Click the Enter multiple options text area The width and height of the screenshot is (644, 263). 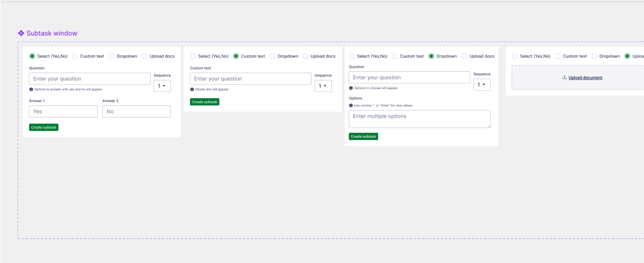coord(419,119)
